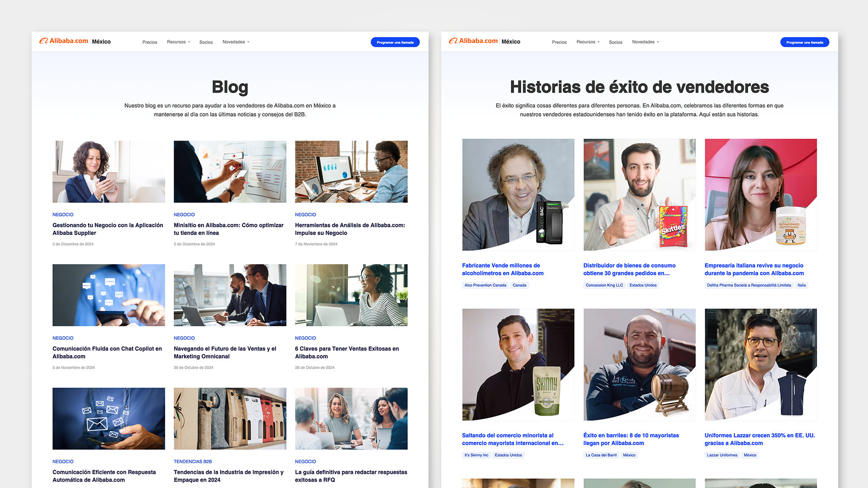Click the email envelopes article thumbnail

[x=108, y=418]
